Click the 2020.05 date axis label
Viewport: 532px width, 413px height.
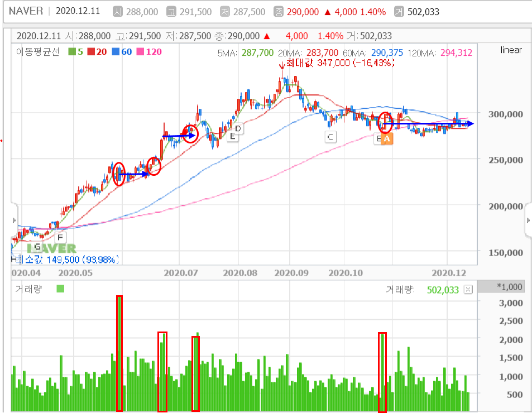pos(75,273)
